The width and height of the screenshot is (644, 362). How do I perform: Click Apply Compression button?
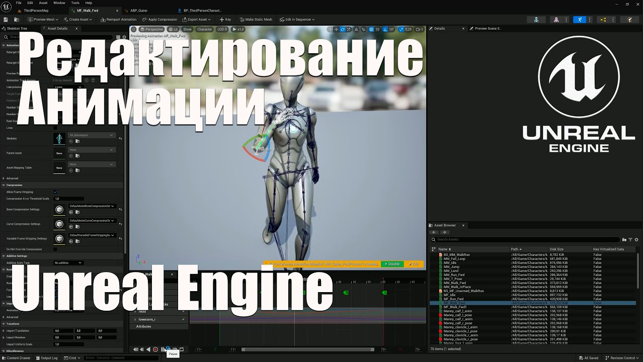click(x=159, y=20)
